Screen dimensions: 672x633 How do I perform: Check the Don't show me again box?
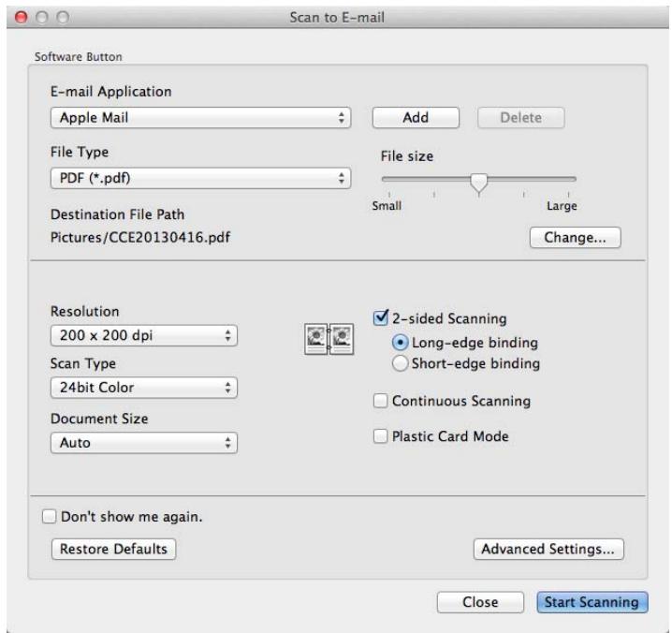[50, 516]
